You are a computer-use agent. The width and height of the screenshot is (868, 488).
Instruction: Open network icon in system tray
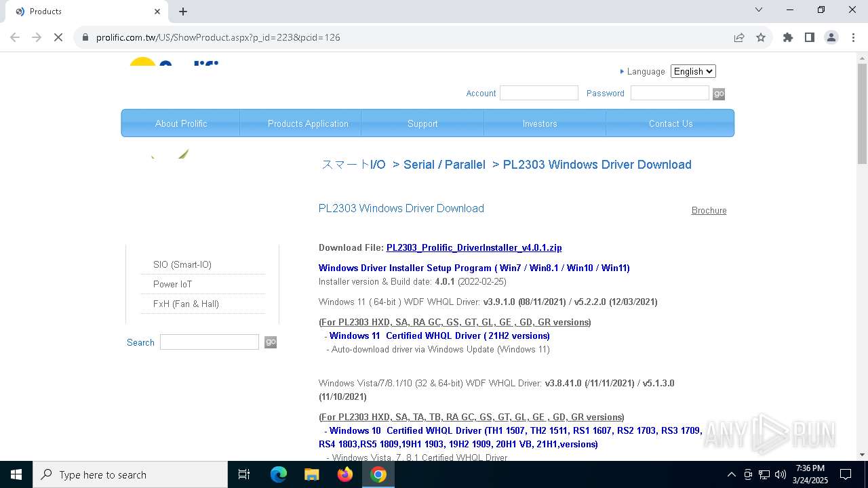(x=764, y=474)
